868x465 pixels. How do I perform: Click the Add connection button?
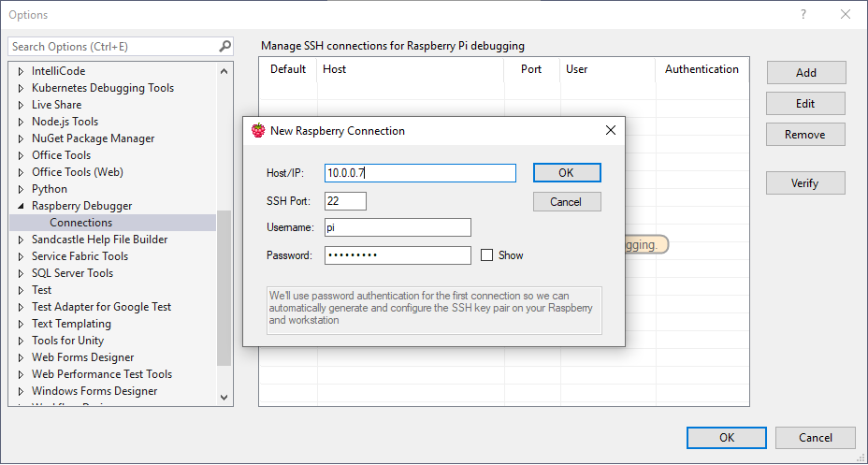point(805,73)
